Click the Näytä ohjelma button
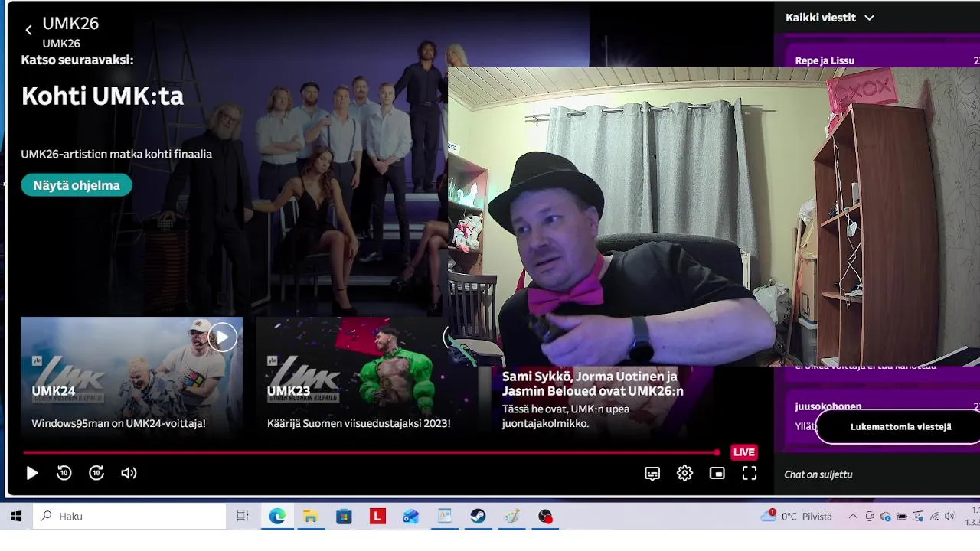Viewport: 980px width, 551px height. click(77, 185)
